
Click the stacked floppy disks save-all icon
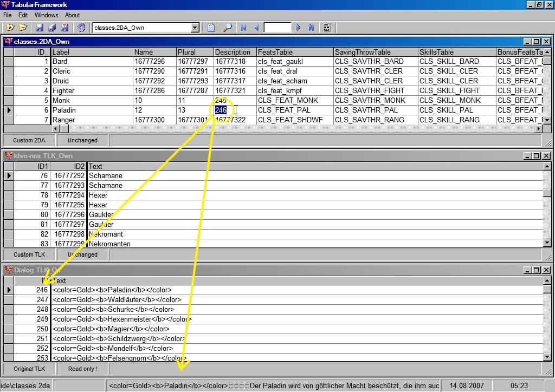click(x=52, y=28)
